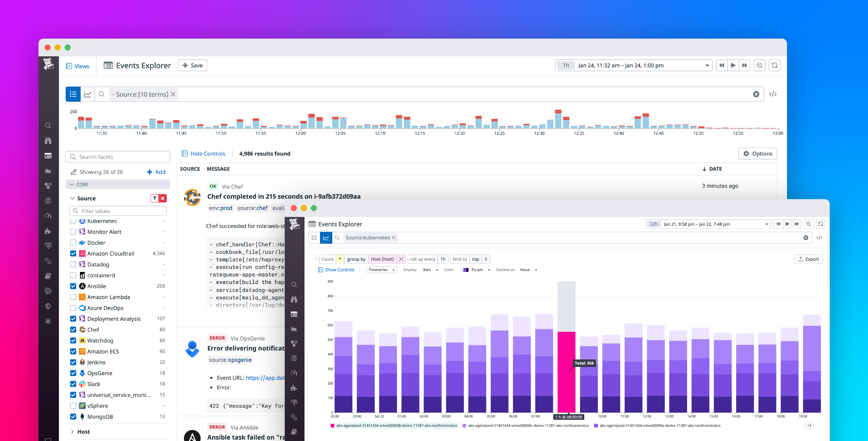Open the code query view via the </> icon
Image resolution: width=868 pixels, height=441 pixels.
pyautogui.click(x=773, y=94)
